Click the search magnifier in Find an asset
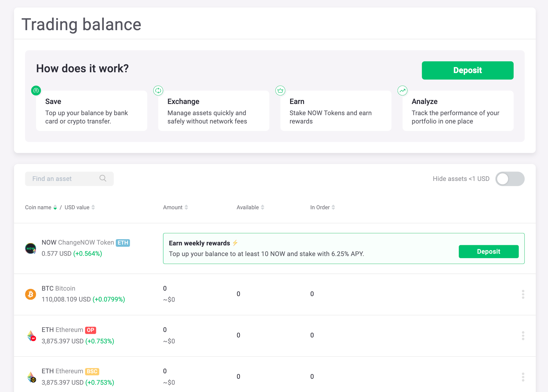548x392 pixels. point(103,178)
